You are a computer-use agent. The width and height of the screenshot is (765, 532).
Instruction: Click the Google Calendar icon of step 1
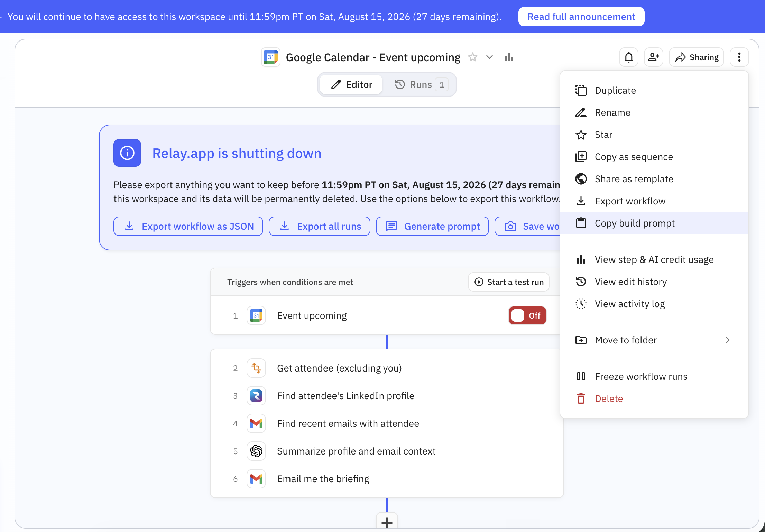tap(256, 315)
